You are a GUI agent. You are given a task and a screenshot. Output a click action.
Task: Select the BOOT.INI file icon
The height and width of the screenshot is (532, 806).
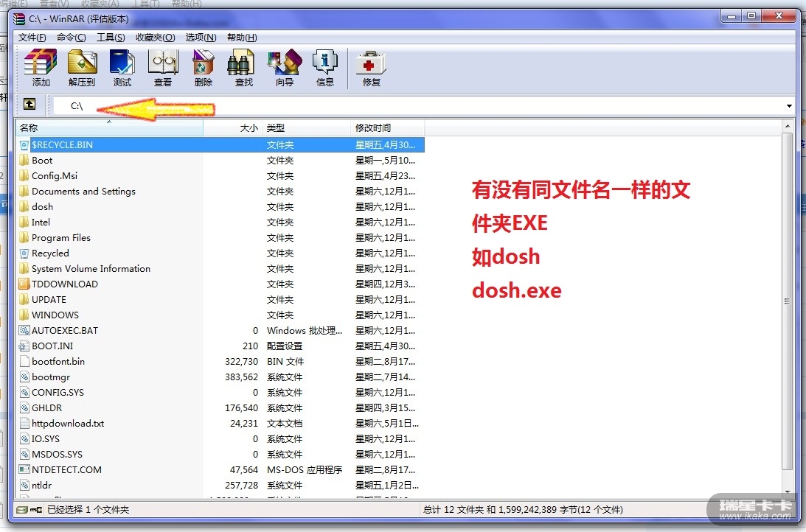pos(24,346)
